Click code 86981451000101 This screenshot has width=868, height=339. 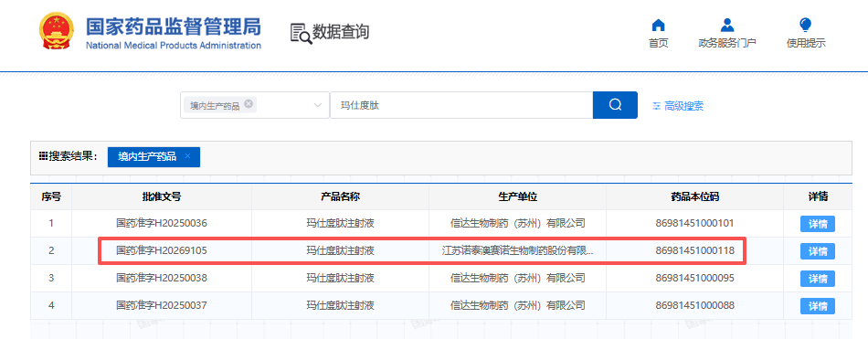point(694,224)
